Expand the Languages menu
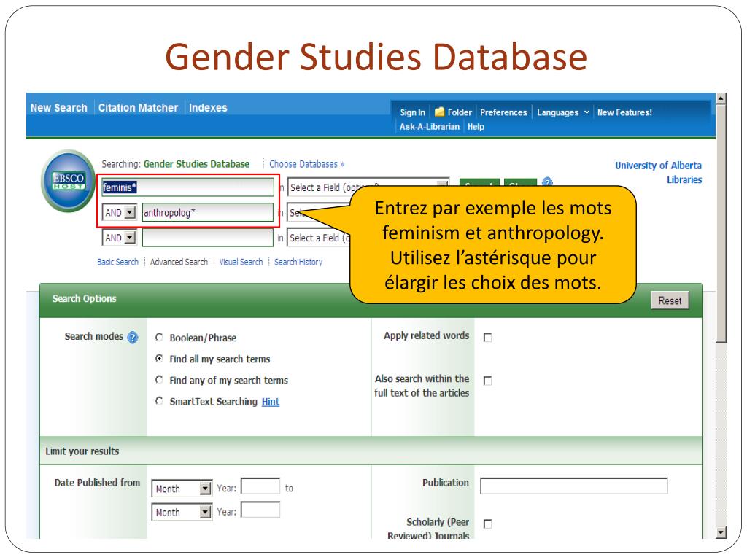Viewport: 747px width, 560px height. (563, 112)
